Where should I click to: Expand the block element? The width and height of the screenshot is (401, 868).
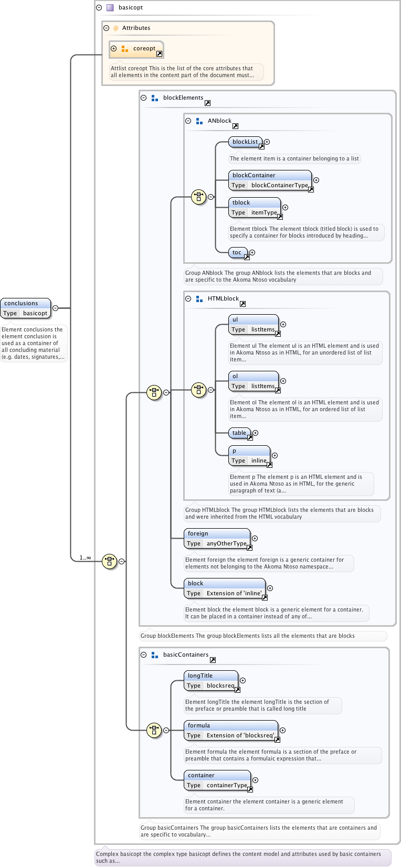coord(270,588)
